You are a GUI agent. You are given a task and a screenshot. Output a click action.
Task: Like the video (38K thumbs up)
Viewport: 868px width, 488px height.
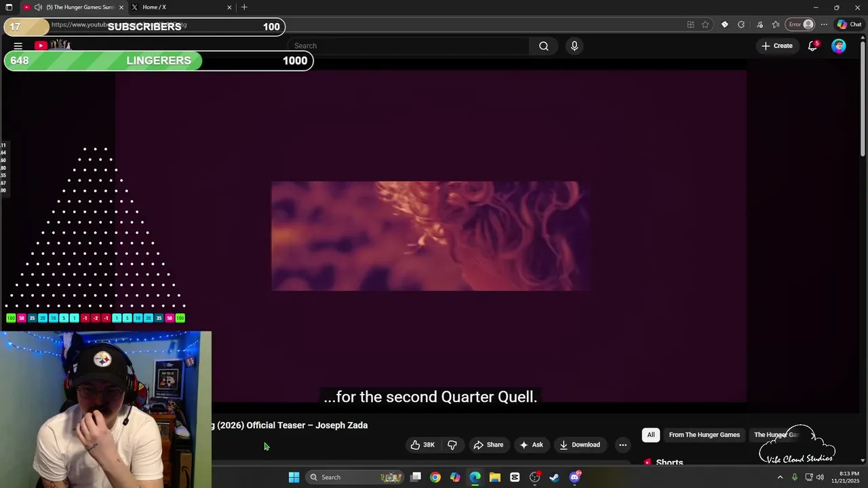click(x=422, y=445)
